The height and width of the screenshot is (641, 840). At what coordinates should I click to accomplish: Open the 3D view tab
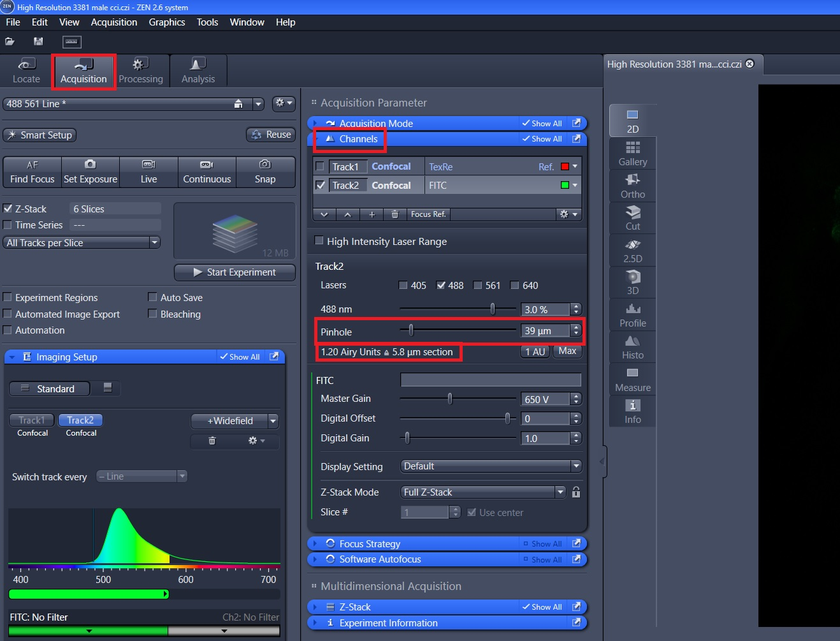click(632, 281)
